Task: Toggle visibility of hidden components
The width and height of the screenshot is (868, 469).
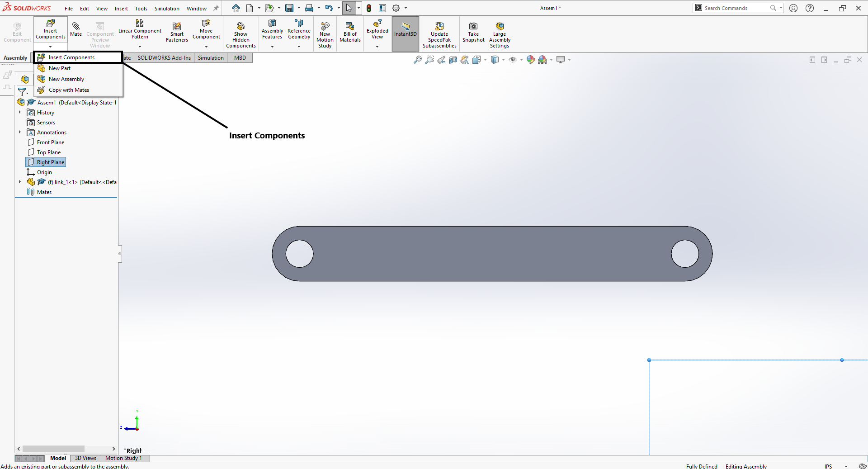Action: tap(513, 60)
